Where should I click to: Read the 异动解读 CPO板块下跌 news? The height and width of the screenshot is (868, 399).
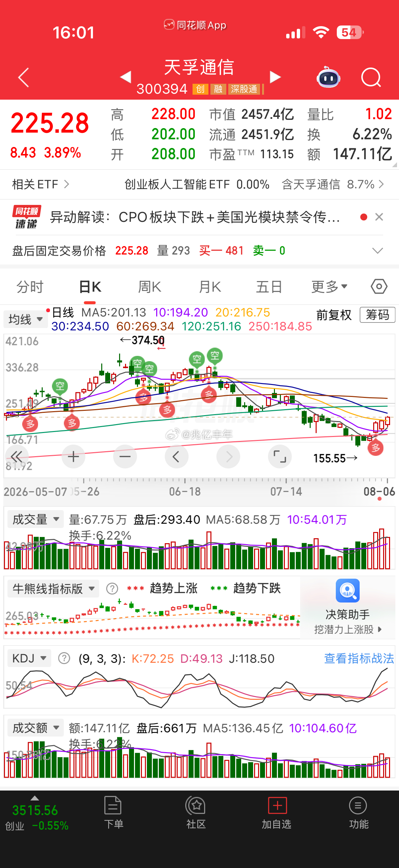195,217
